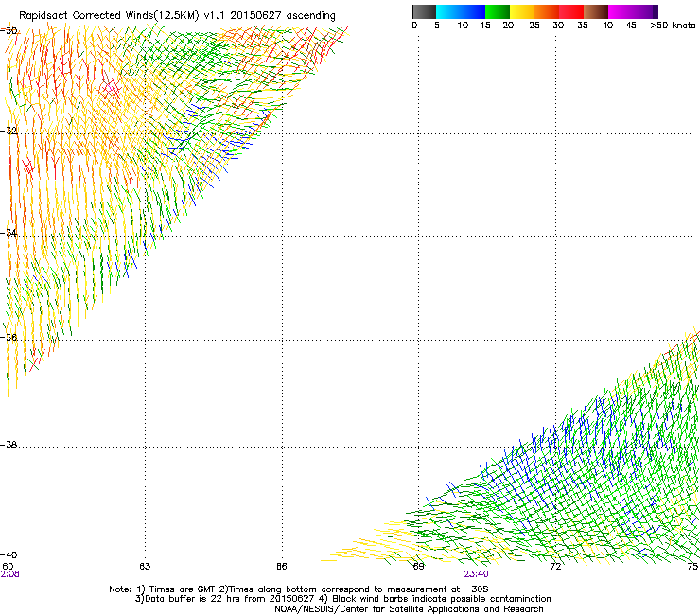Click the 72 longitude axis label
Viewport: 700px width, 615px height.
pyautogui.click(x=556, y=567)
